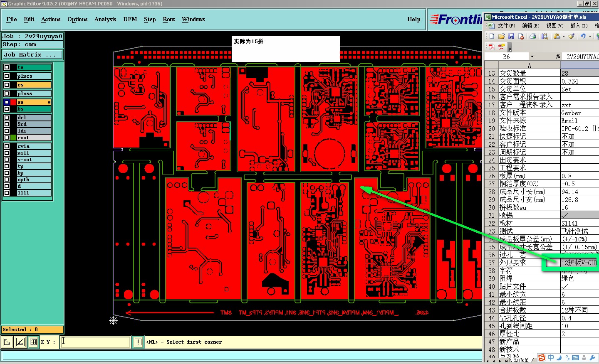Image resolution: width=599 pixels, height=364 pixels.
Task: Open the DFM menu
Action: (130, 19)
